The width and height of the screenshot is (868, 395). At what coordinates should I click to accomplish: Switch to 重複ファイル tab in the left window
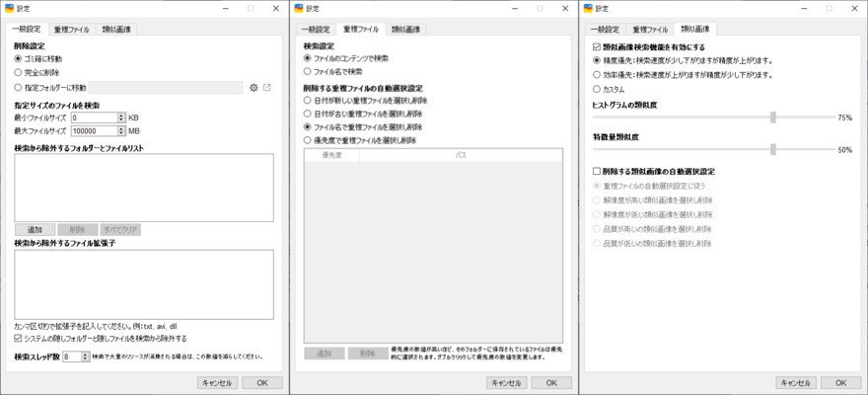click(71, 30)
